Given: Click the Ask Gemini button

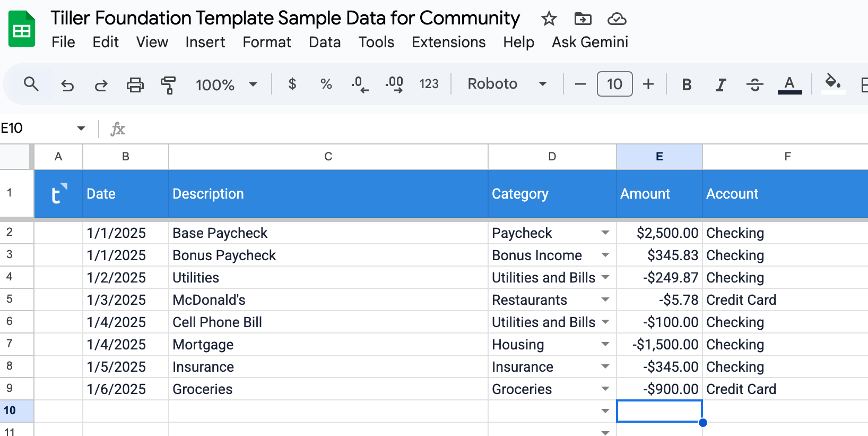Looking at the screenshot, I should pos(589,42).
